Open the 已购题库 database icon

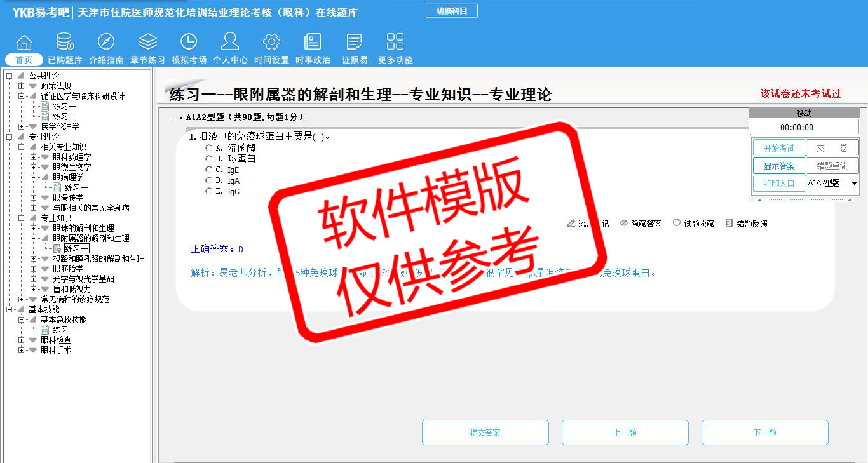tap(65, 43)
